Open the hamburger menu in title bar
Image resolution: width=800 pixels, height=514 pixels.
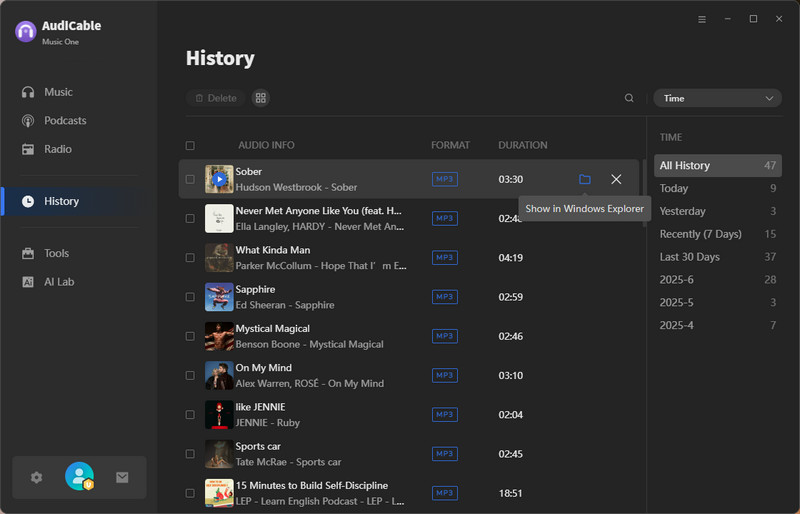pos(702,19)
